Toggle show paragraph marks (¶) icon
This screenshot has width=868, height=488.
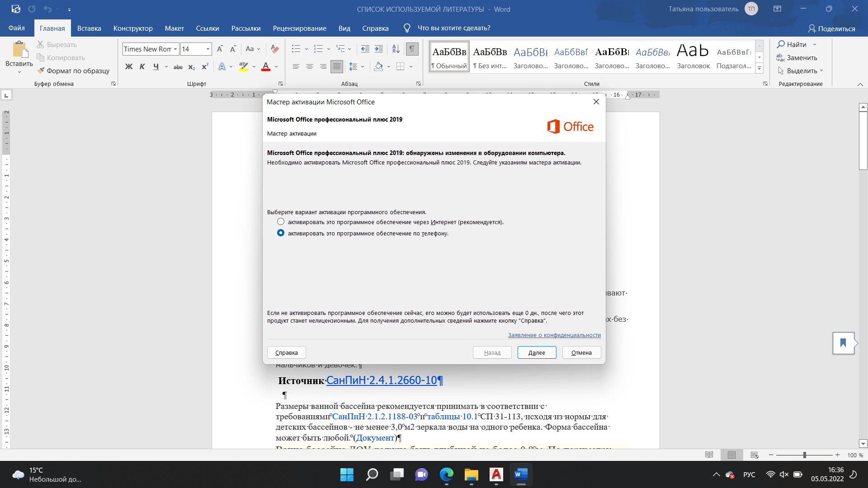tap(412, 49)
